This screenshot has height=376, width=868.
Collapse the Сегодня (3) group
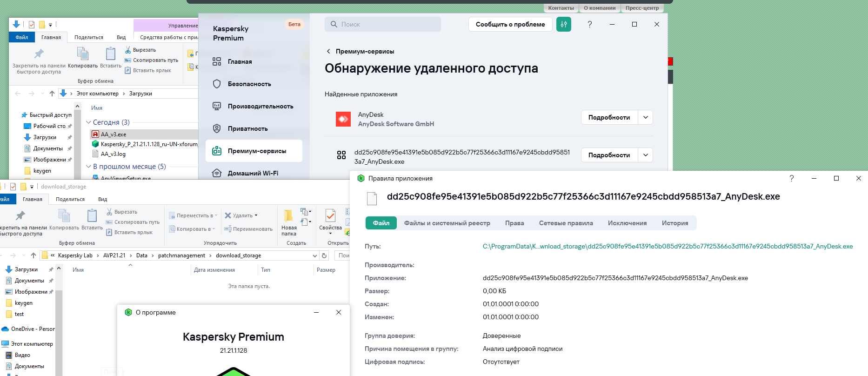pyautogui.click(x=89, y=122)
